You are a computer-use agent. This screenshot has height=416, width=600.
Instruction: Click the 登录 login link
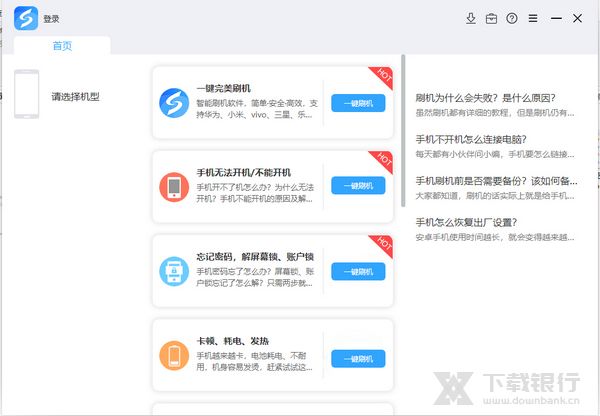point(52,19)
